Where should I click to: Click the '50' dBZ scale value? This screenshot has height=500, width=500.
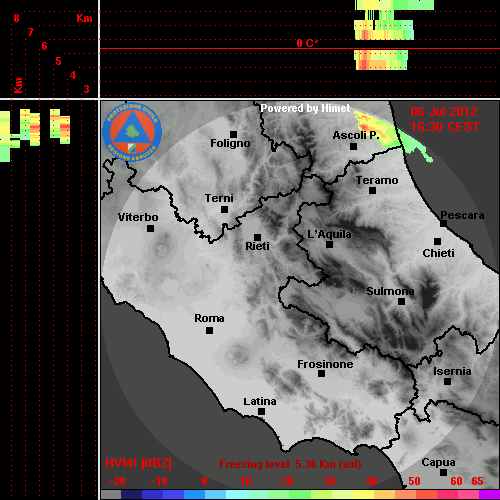pyautogui.click(x=414, y=481)
